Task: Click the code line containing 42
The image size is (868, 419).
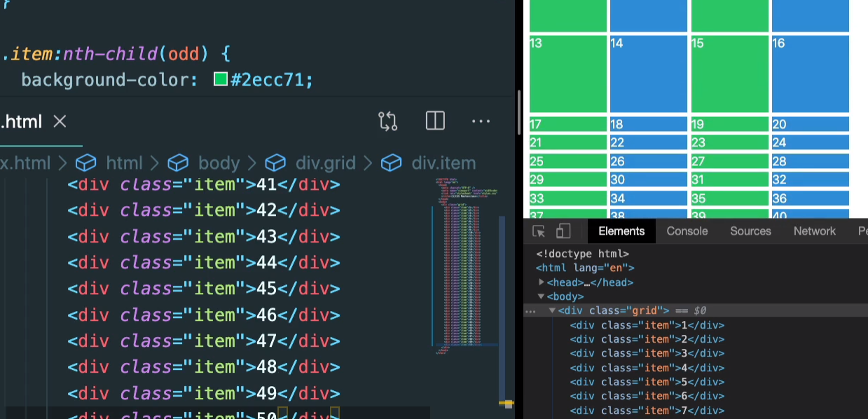Action: coord(203,211)
